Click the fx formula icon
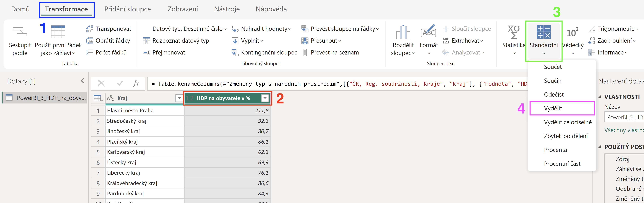The image size is (644, 203). (136, 83)
